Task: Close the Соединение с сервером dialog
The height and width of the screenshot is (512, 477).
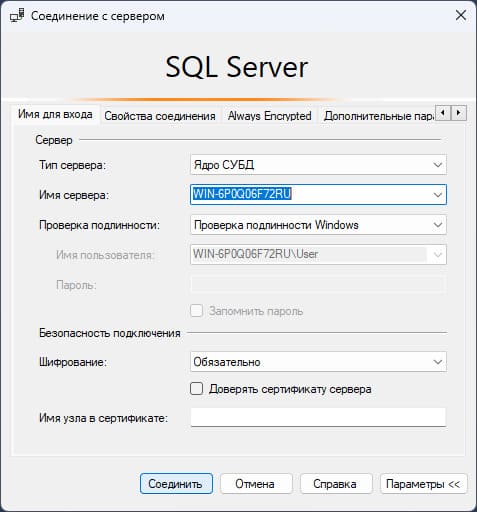Action: (461, 15)
